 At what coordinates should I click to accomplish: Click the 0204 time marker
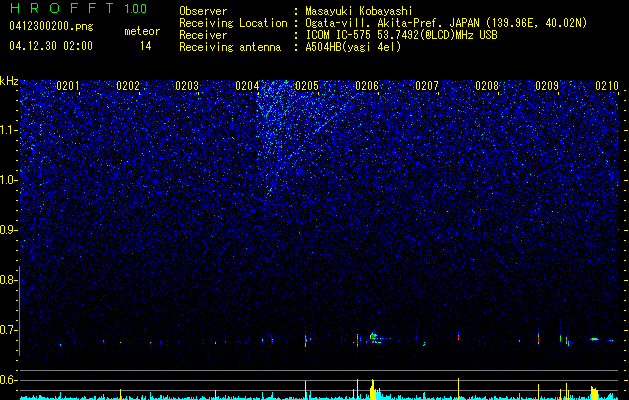(247, 86)
